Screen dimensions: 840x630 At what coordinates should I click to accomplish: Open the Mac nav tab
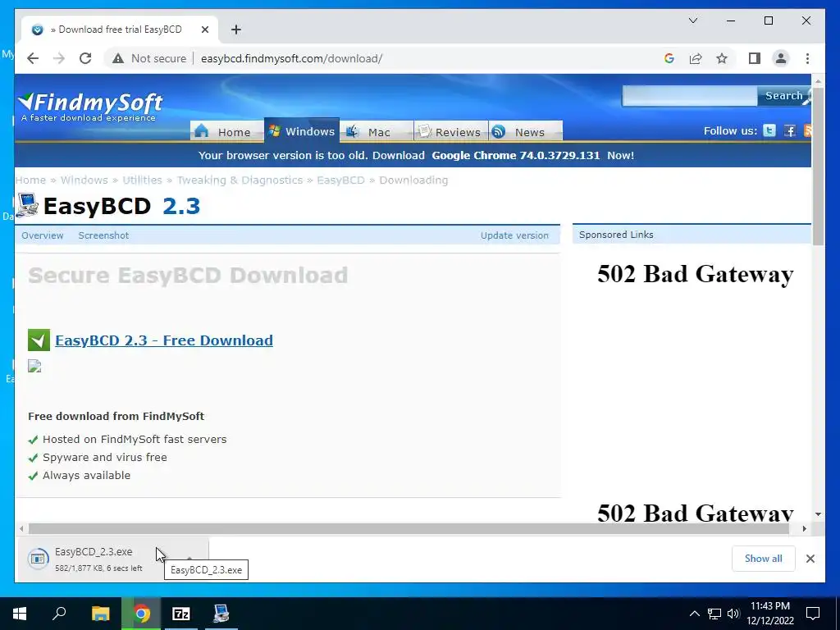coord(377,132)
